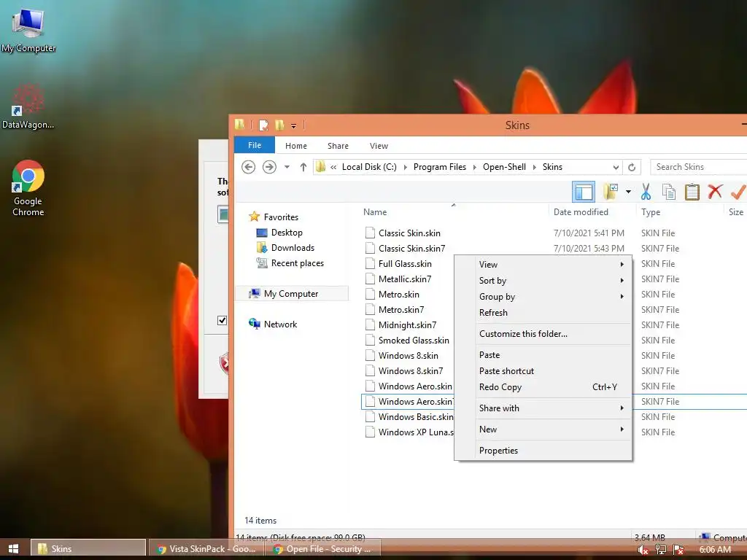Open the File ribbon tab

[255, 145]
